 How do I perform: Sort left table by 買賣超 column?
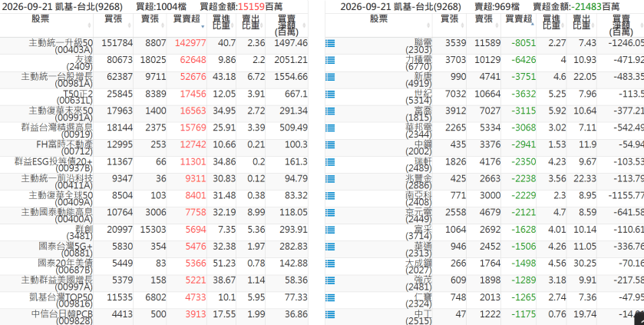point(187,25)
